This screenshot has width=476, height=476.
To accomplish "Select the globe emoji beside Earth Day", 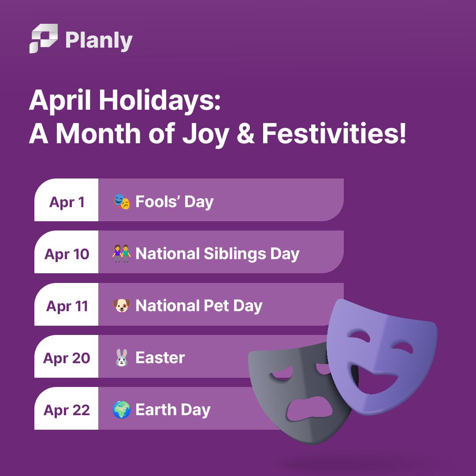I will pos(122,409).
